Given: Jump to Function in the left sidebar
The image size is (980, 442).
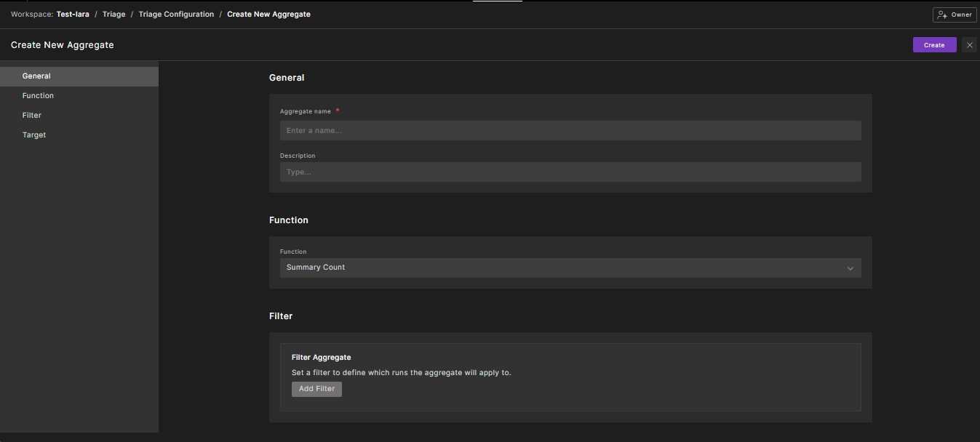Looking at the screenshot, I should 38,96.
